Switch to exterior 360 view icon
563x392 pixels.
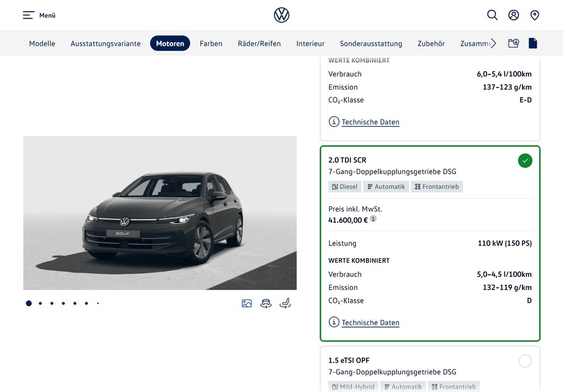(266, 304)
